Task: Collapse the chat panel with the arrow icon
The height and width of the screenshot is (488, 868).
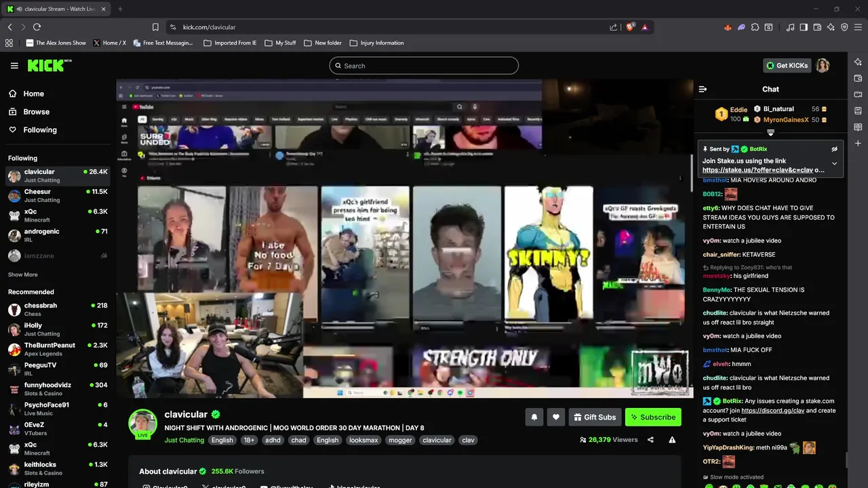Action: (x=703, y=89)
